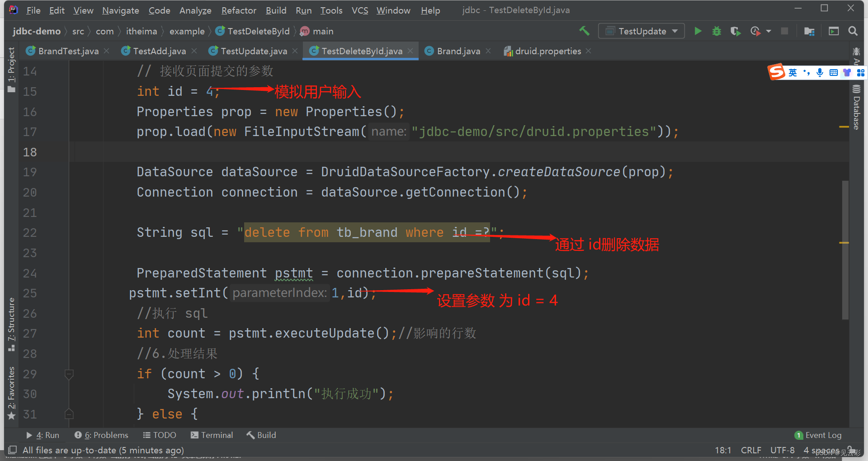Toggle Sogou English/Chinese mode
This screenshot has height=461, width=868.
coord(793,73)
